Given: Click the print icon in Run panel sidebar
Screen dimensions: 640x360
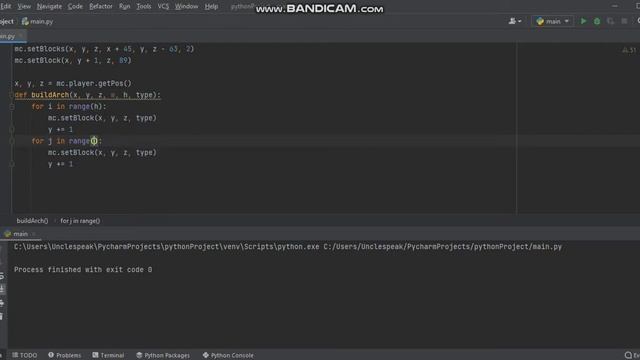Looking at the screenshot, I should click(2, 303).
